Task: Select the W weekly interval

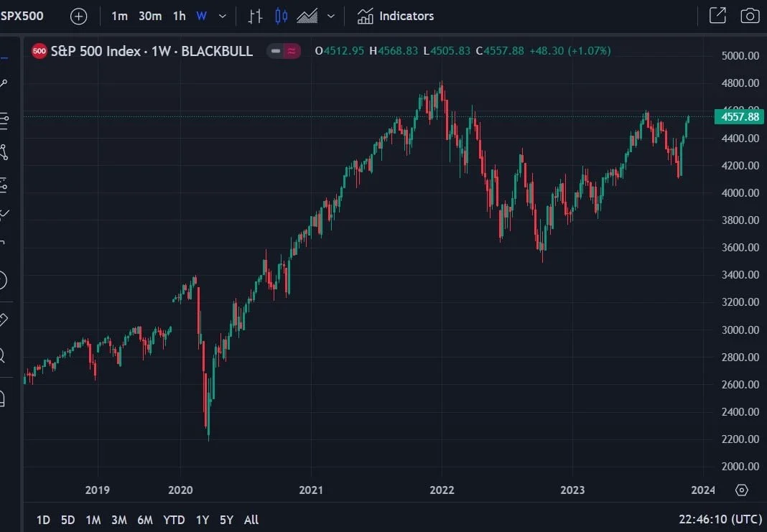Action: tap(201, 16)
